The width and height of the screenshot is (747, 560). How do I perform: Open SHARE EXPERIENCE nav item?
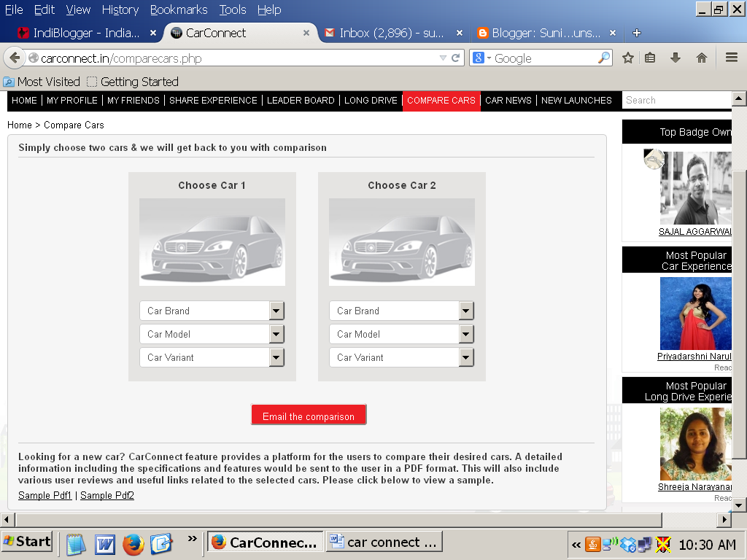(213, 101)
